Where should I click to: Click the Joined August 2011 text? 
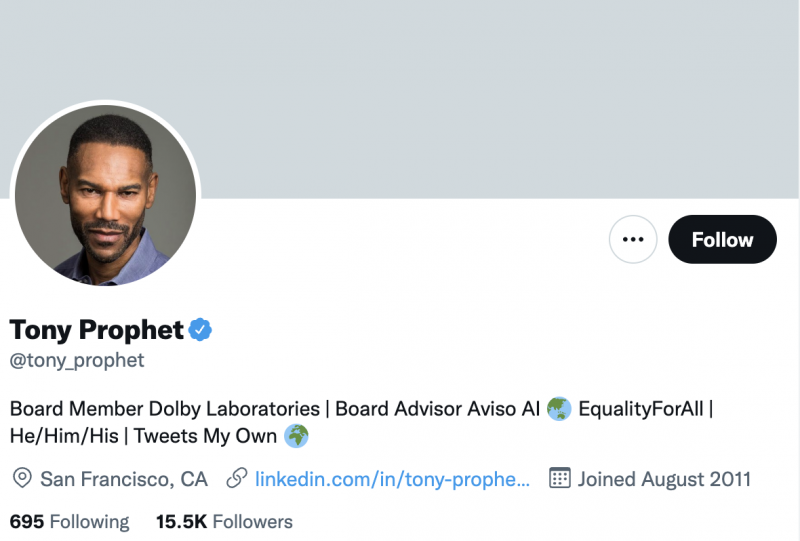664,479
